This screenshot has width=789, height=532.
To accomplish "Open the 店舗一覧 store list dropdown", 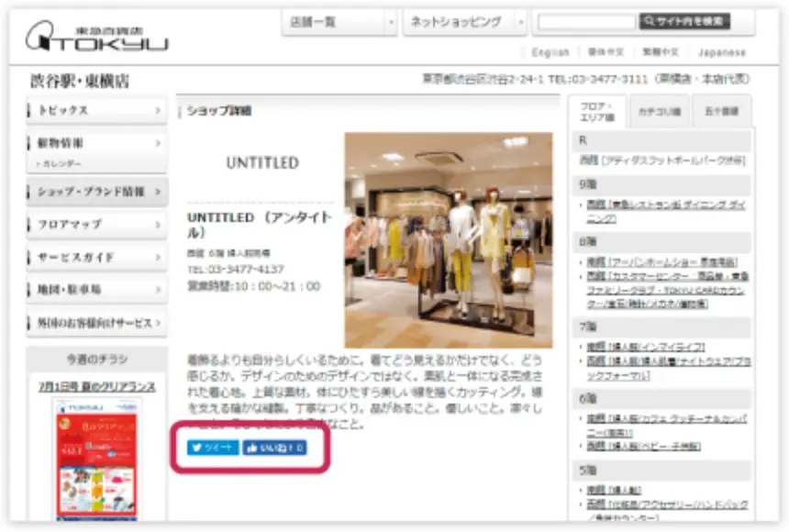I will click(339, 22).
